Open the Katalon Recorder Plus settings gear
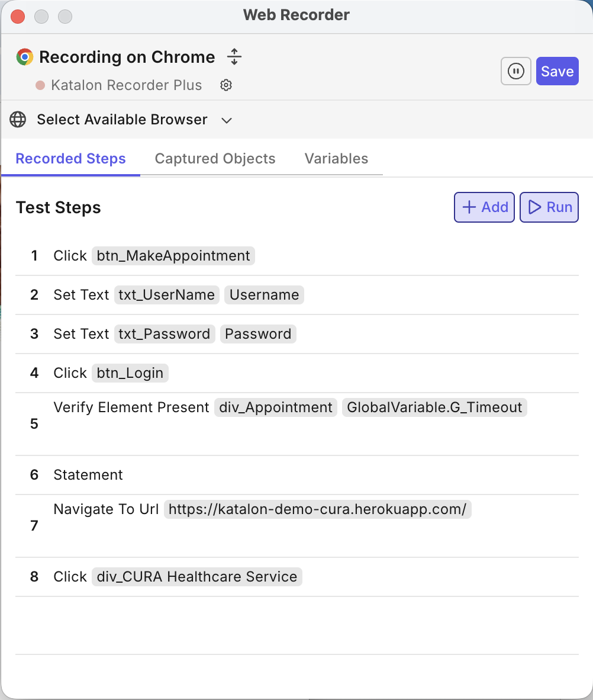 point(225,85)
